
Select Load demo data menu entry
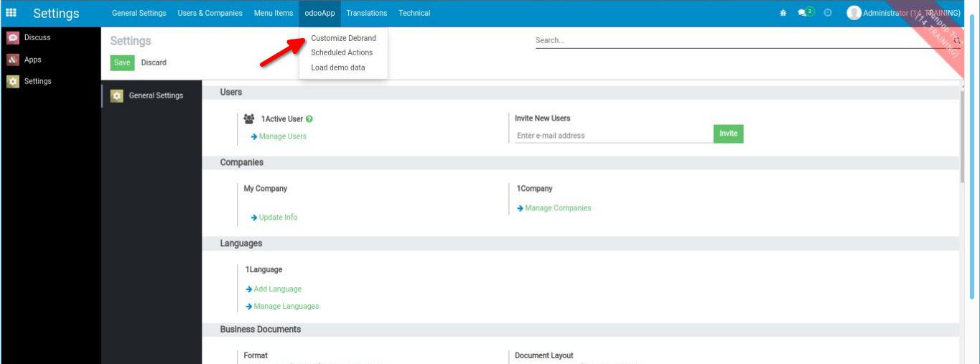pos(337,67)
